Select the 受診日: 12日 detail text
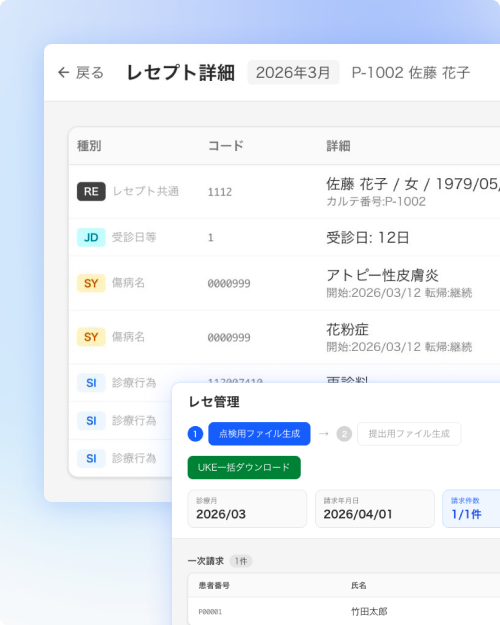This screenshot has height=625, width=500. (368, 238)
